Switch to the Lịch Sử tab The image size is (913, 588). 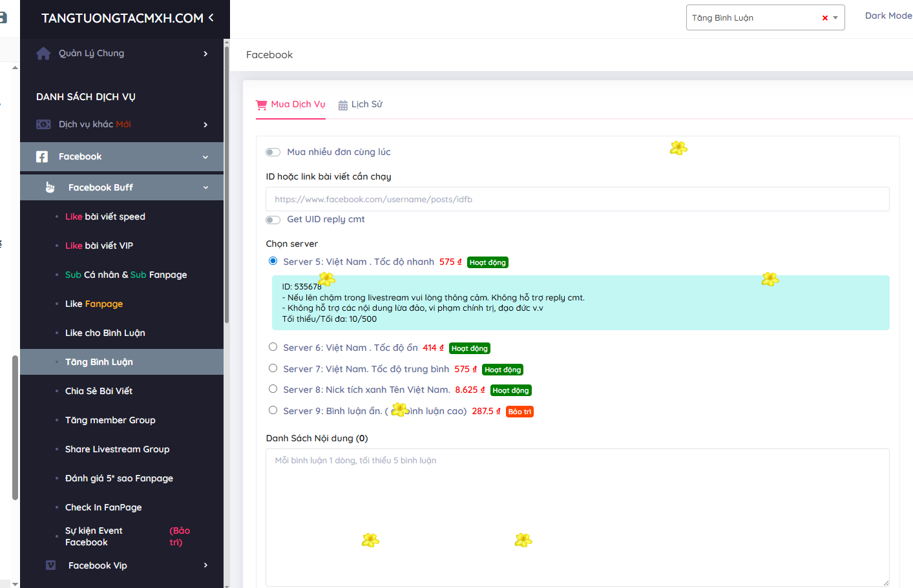coord(366,105)
